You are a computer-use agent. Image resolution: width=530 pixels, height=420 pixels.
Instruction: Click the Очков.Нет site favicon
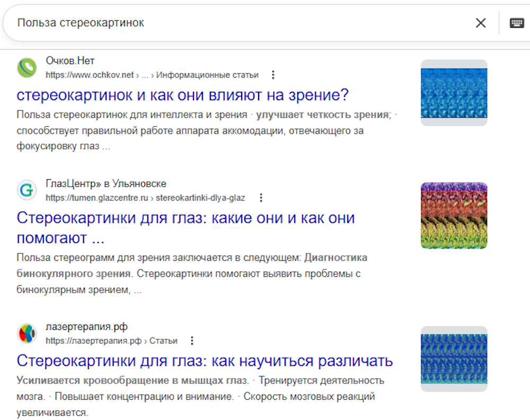27,68
